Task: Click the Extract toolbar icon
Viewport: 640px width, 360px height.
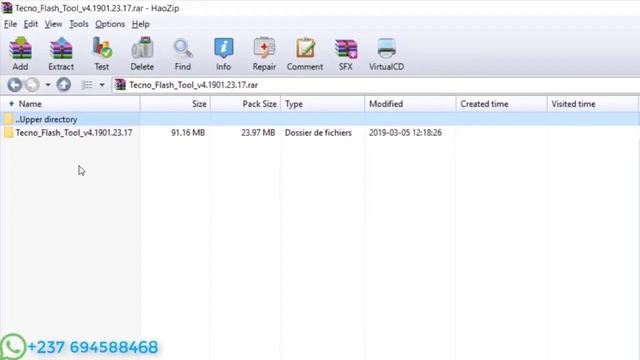Action: point(61,53)
